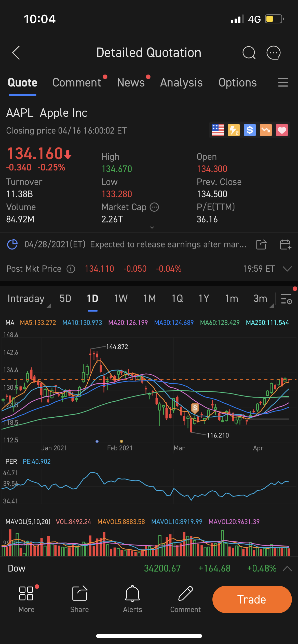Switch to the Options tab
This screenshot has width=298, height=644.
pyautogui.click(x=238, y=82)
